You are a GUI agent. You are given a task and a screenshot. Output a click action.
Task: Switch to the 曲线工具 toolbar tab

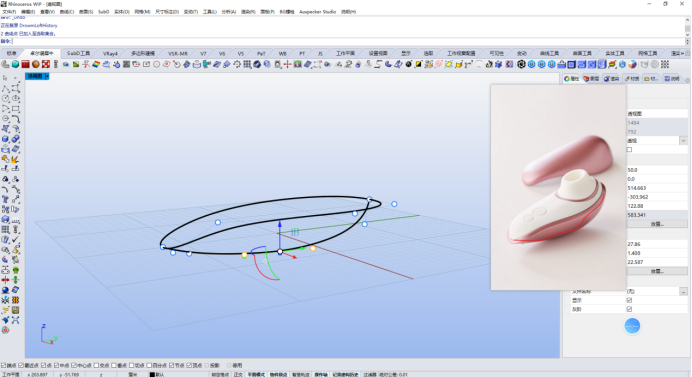pyautogui.click(x=549, y=53)
